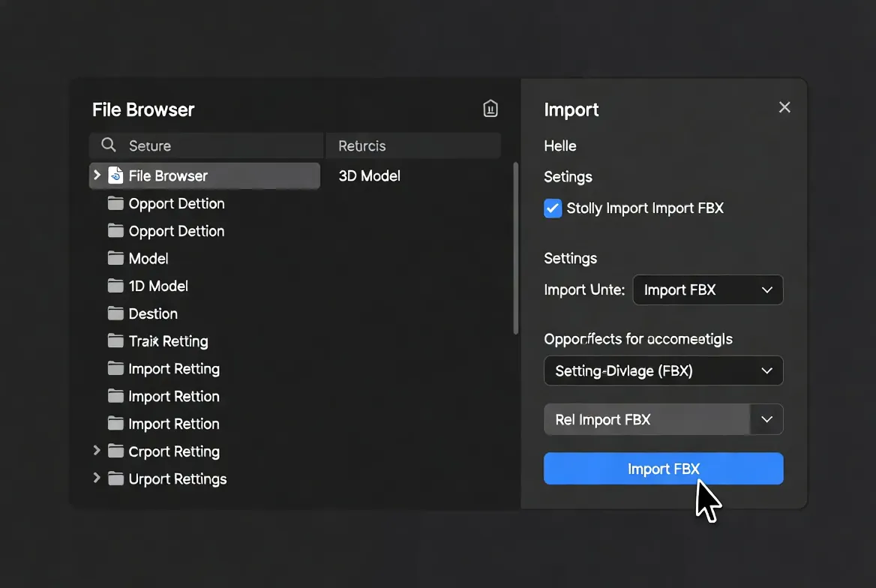Click the search magnifier icon
876x588 pixels.
pos(109,145)
